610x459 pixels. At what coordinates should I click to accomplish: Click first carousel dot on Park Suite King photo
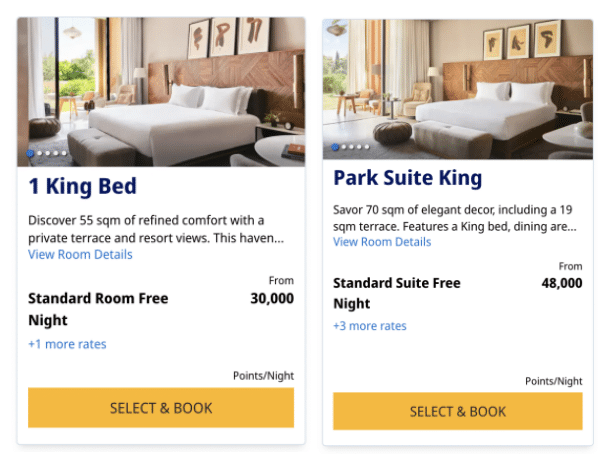click(x=336, y=147)
